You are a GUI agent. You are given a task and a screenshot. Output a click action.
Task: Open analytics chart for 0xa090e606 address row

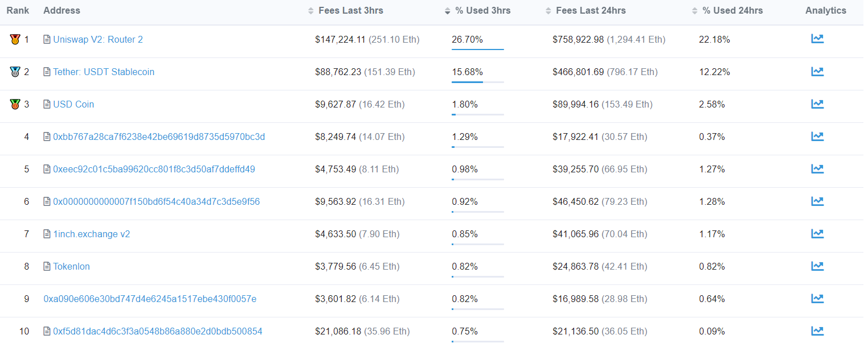(x=817, y=298)
